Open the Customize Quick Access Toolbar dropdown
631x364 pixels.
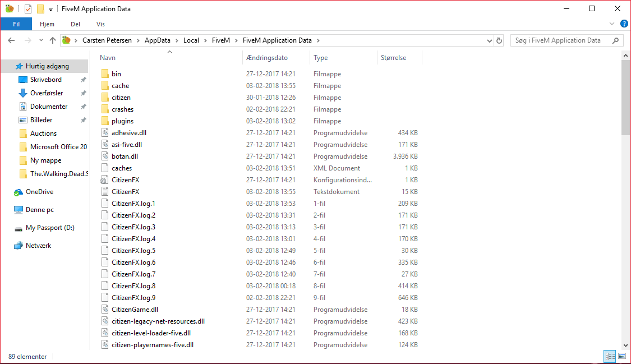click(x=50, y=9)
